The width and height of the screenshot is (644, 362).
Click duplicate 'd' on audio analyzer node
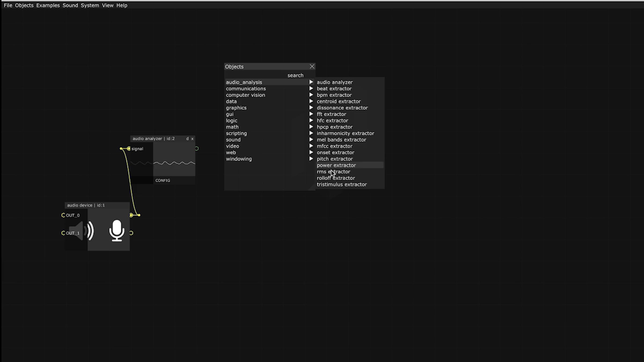tap(187, 139)
